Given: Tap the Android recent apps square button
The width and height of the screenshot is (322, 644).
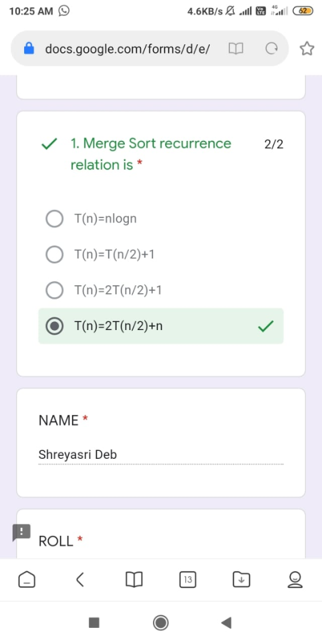Looking at the screenshot, I should point(94,623).
